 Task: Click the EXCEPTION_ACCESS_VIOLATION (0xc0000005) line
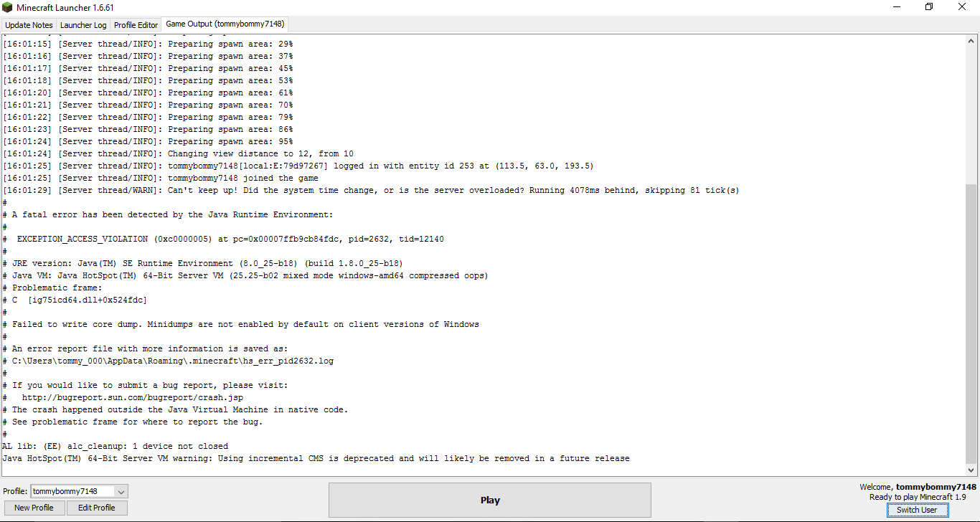pos(223,239)
